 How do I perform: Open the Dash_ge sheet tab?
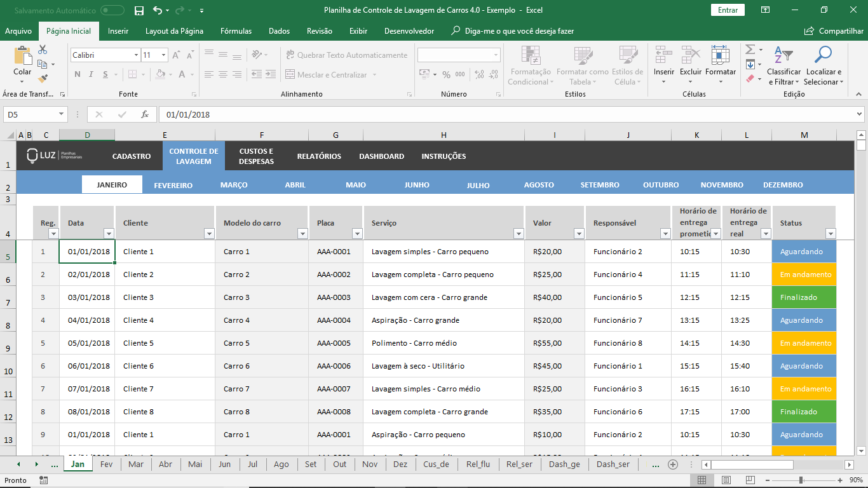click(565, 464)
